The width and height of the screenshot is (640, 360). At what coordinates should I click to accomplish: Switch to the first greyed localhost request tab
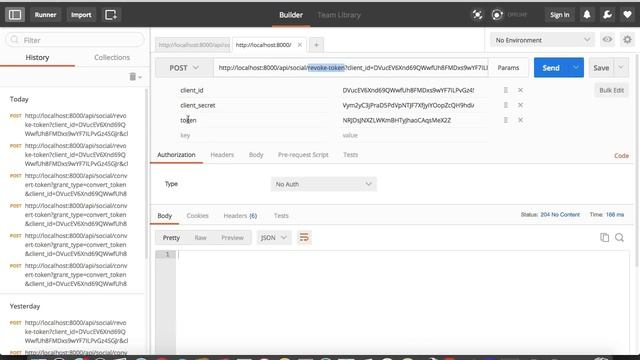coord(193,45)
